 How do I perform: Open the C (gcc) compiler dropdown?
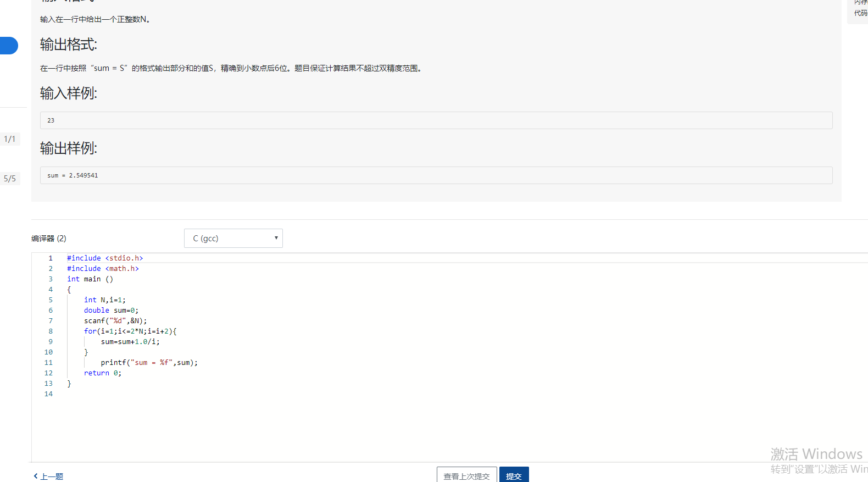tap(233, 238)
